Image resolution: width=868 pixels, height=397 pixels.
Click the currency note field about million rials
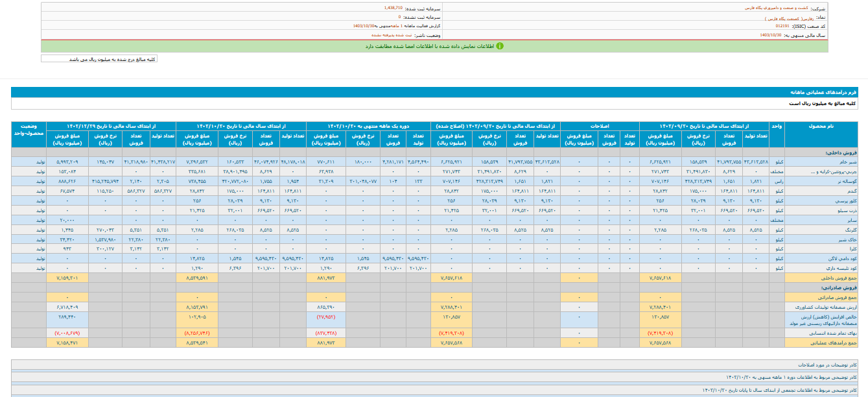tap(99, 59)
